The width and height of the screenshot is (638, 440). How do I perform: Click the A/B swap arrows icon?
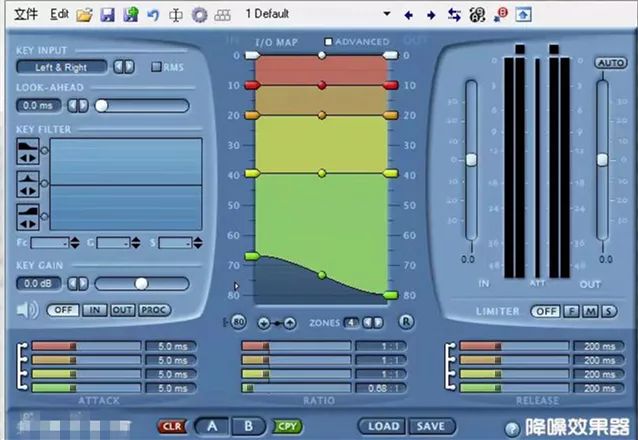pos(454,15)
